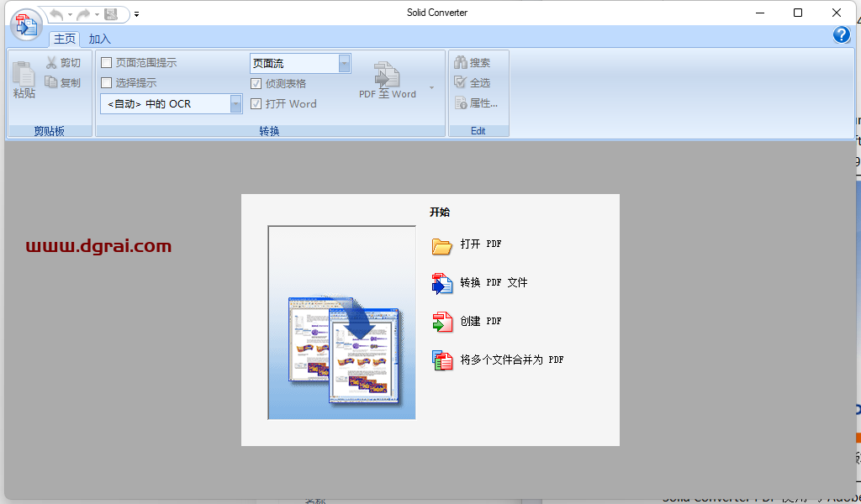
Task: Click the 打开 PDF folder icon
Action: (441, 245)
